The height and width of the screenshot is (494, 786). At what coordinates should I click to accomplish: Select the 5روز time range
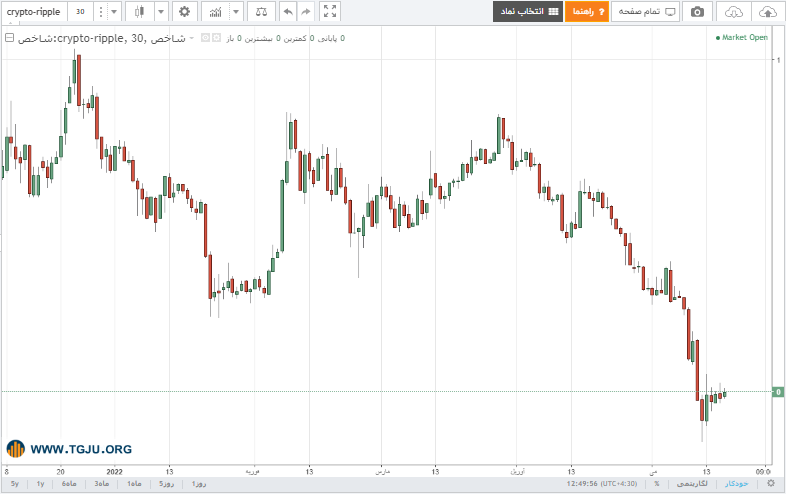pyautogui.click(x=166, y=484)
